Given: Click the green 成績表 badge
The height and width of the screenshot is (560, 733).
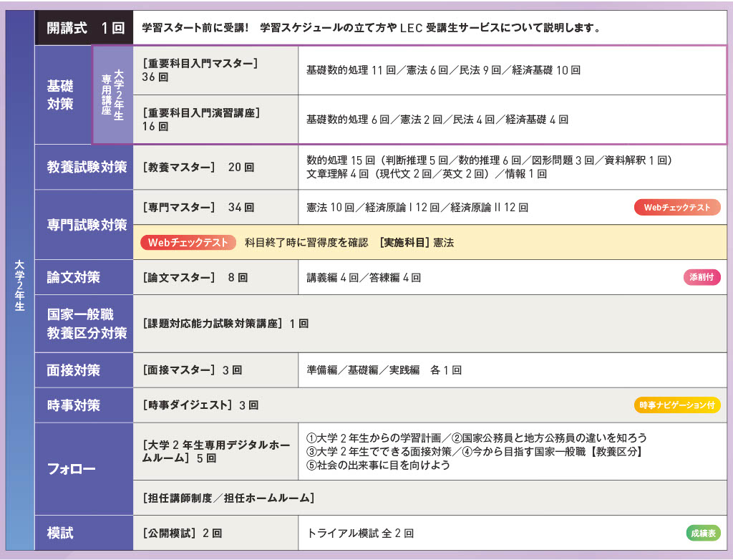Looking at the screenshot, I should point(703,533).
